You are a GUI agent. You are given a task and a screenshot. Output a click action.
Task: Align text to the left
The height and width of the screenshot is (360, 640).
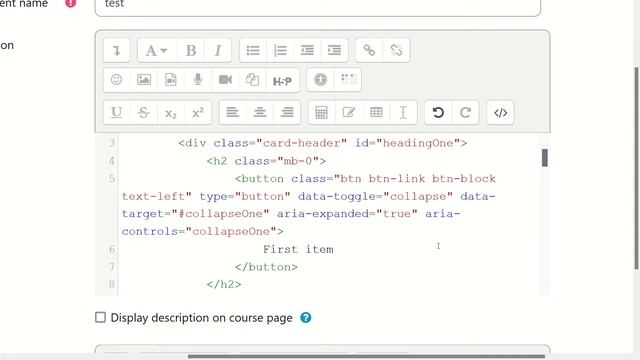tap(233, 112)
